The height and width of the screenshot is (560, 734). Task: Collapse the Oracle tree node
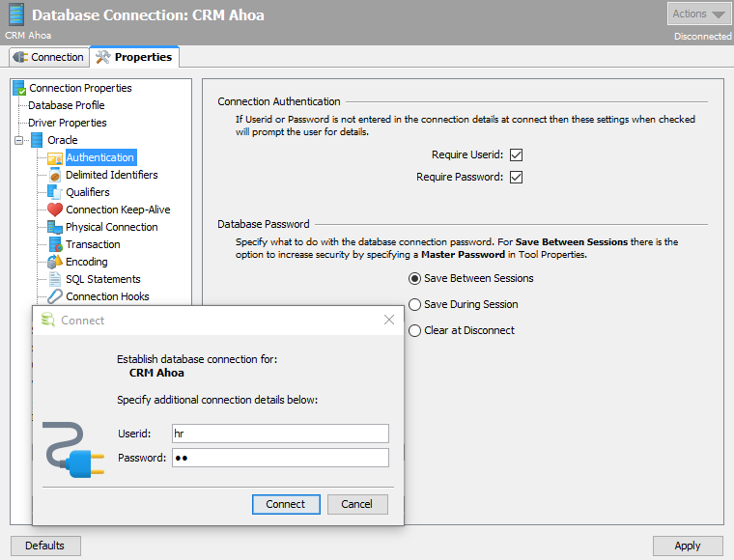click(x=19, y=140)
